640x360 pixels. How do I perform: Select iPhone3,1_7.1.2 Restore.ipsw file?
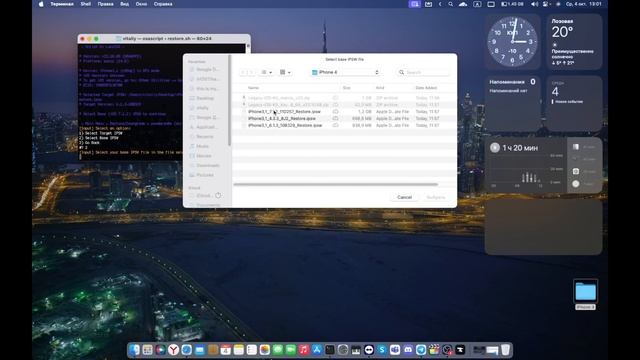pyautogui.click(x=343, y=111)
